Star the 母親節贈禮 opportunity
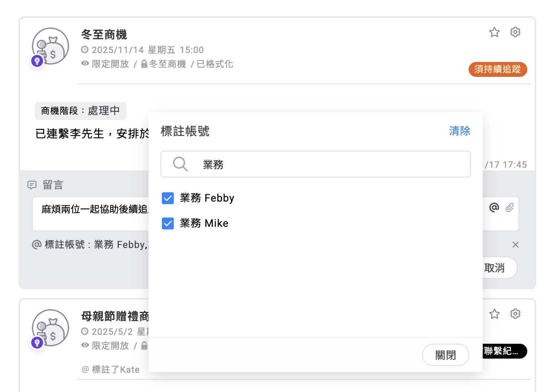This screenshot has height=392, width=554. [x=494, y=314]
